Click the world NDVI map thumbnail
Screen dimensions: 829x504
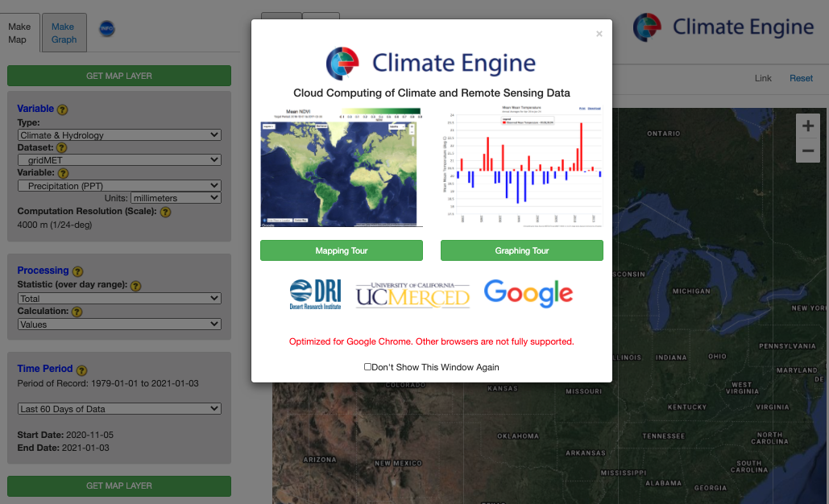342,167
